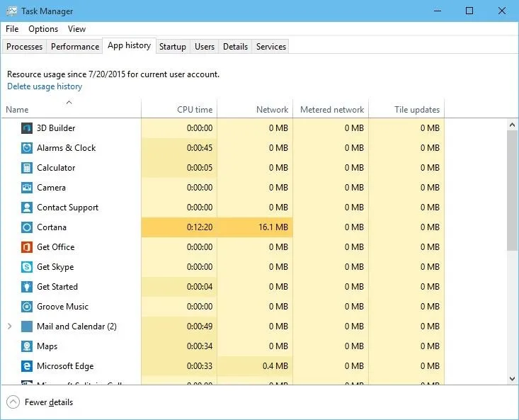Screen dimensions: 519x420
Task: Select the Microsoft Edge row name
Action: coord(65,366)
